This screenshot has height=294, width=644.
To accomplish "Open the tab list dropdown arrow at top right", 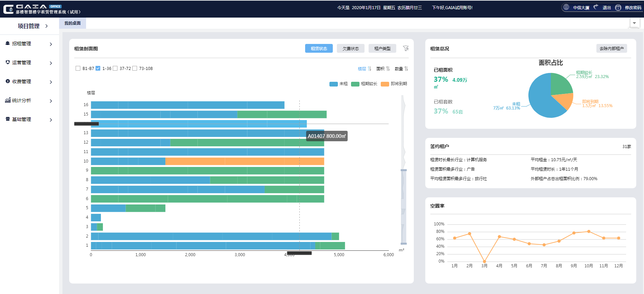I will coord(634,23).
